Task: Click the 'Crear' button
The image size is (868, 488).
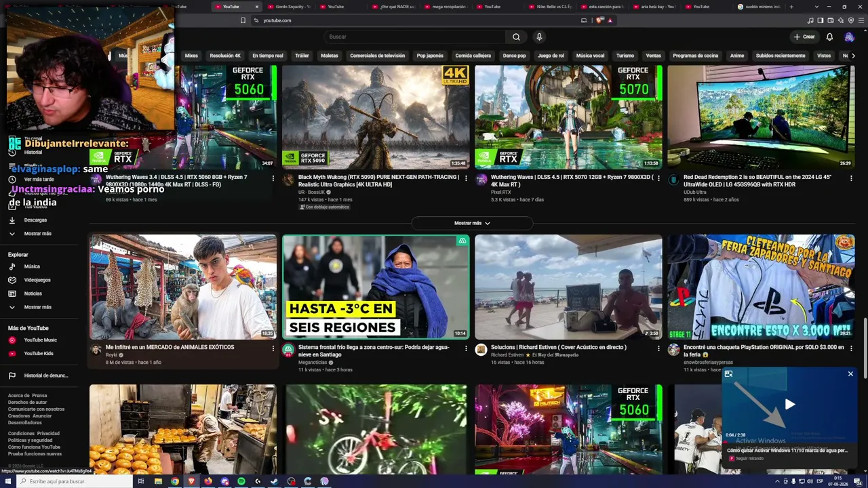Action: pos(804,37)
